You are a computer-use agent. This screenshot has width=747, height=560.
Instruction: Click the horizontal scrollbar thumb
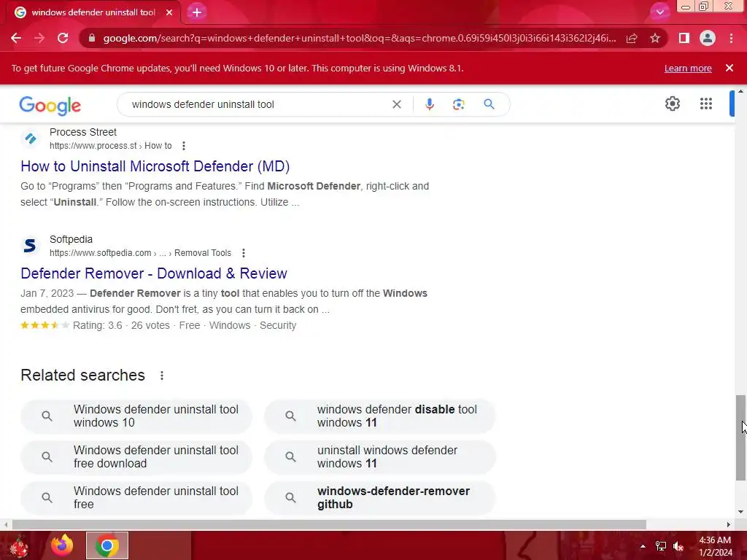pos(329,525)
